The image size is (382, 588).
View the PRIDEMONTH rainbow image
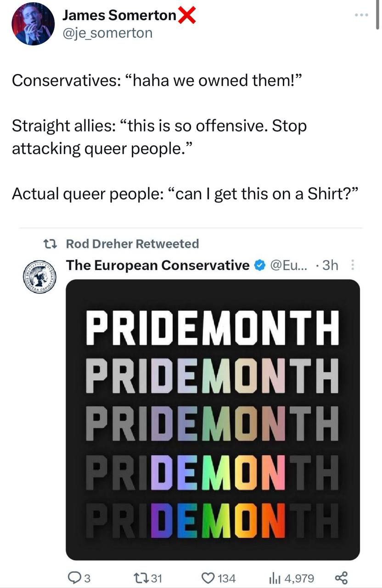[x=213, y=419]
